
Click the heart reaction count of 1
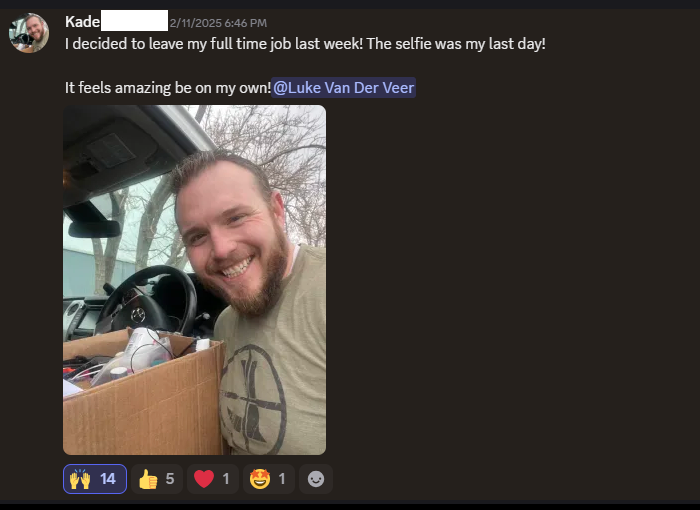(226, 479)
